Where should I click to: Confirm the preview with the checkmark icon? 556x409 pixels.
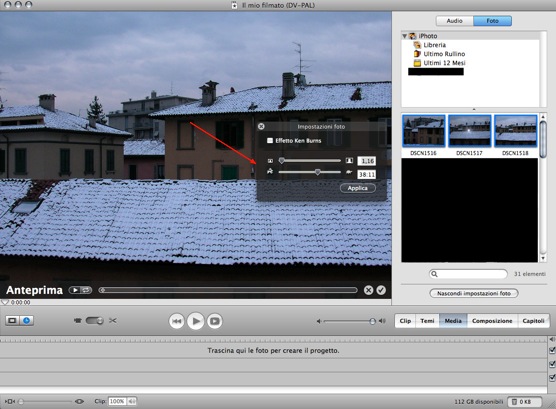(381, 290)
